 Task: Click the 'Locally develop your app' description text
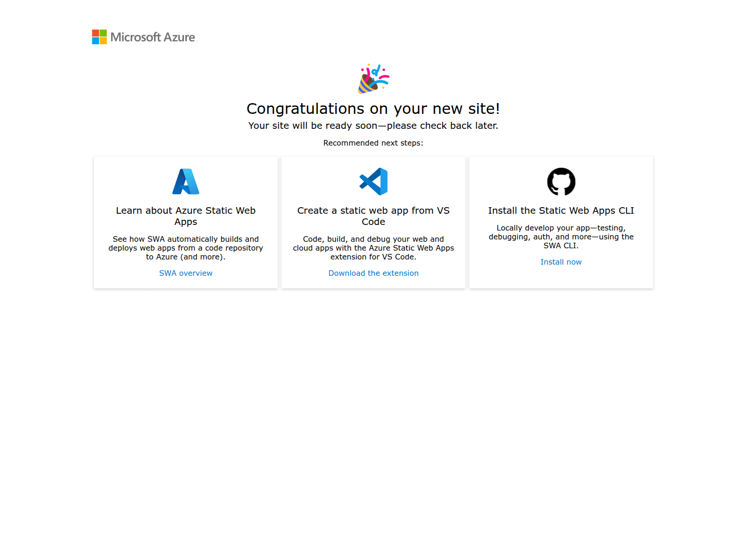(561, 237)
